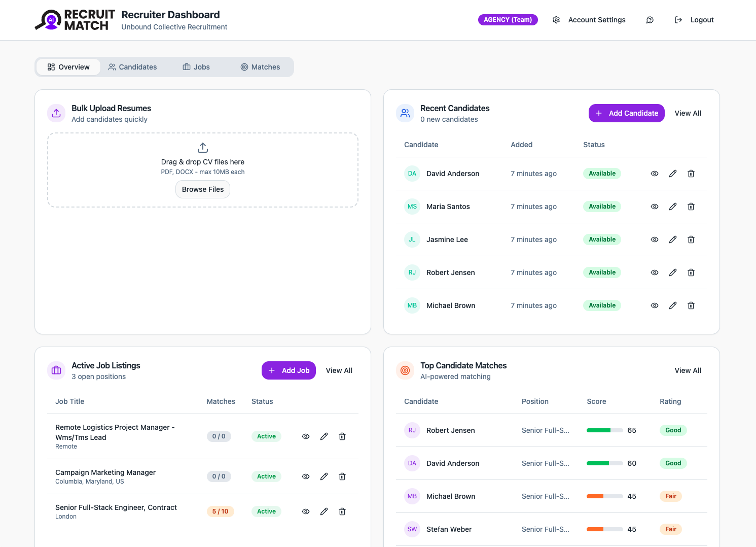Edit the Senior Full-Stack Engineer job
Image resolution: width=756 pixels, height=547 pixels.
(324, 511)
